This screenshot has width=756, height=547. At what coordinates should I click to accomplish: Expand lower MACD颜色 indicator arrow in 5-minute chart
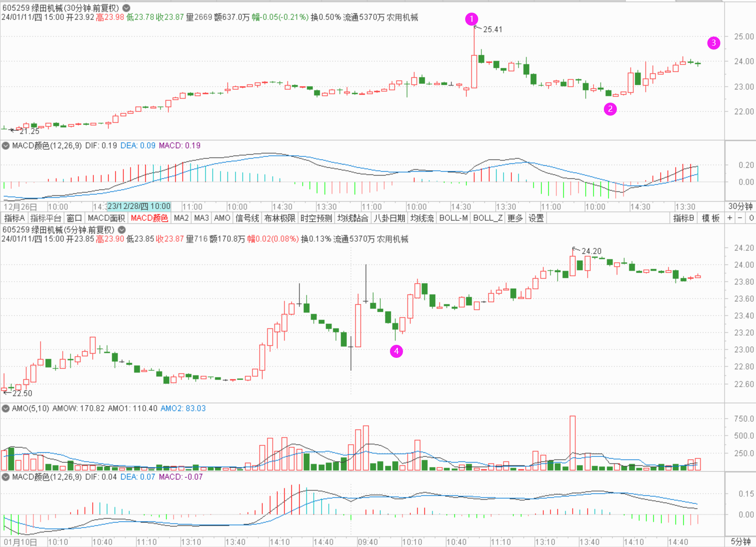6,477
